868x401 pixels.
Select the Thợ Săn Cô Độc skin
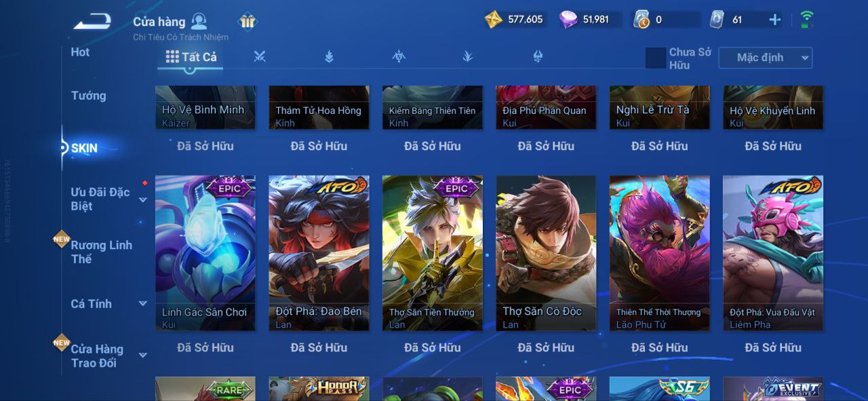546,253
